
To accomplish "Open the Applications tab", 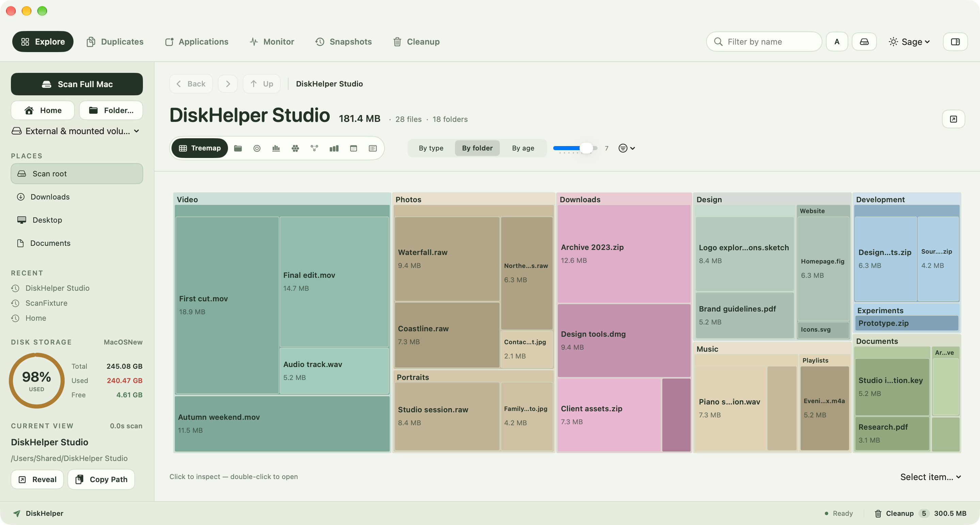I will coord(196,42).
